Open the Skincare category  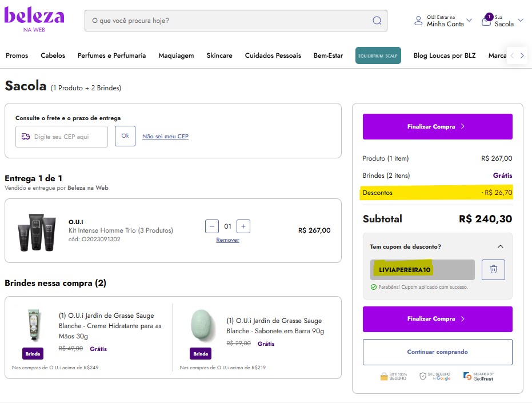coord(219,55)
